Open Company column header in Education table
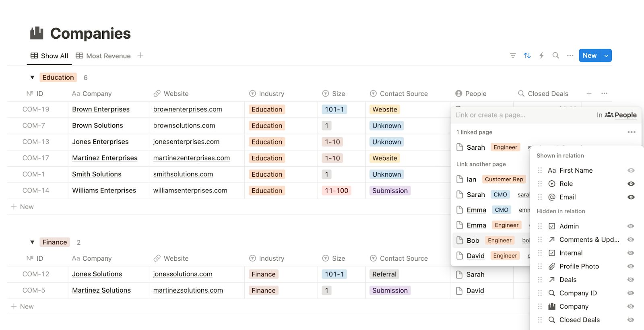The image size is (644, 330). click(92, 93)
